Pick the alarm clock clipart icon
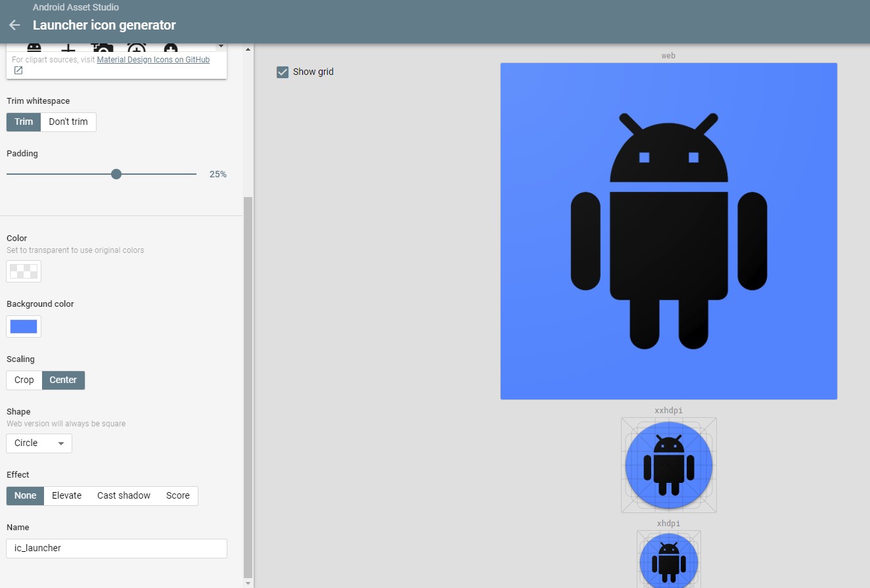This screenshot has height=588, width=870. click(136, 47)
